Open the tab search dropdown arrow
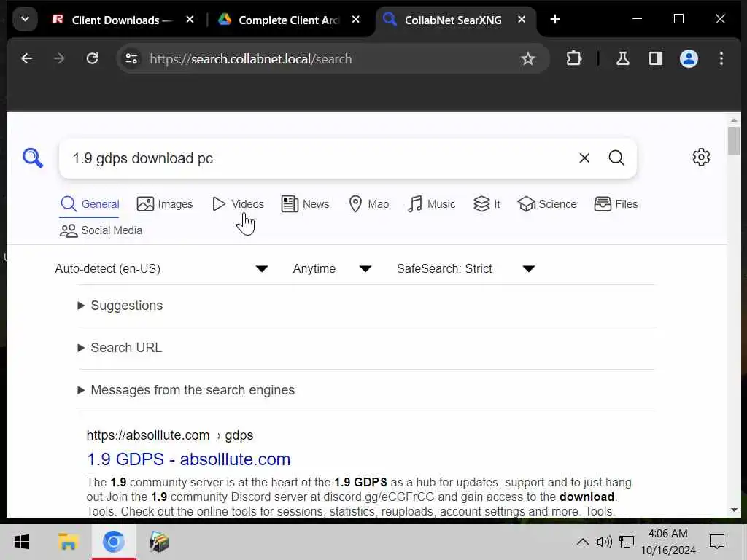The width and height of the screenshot is (747, 560). [26, 20]
